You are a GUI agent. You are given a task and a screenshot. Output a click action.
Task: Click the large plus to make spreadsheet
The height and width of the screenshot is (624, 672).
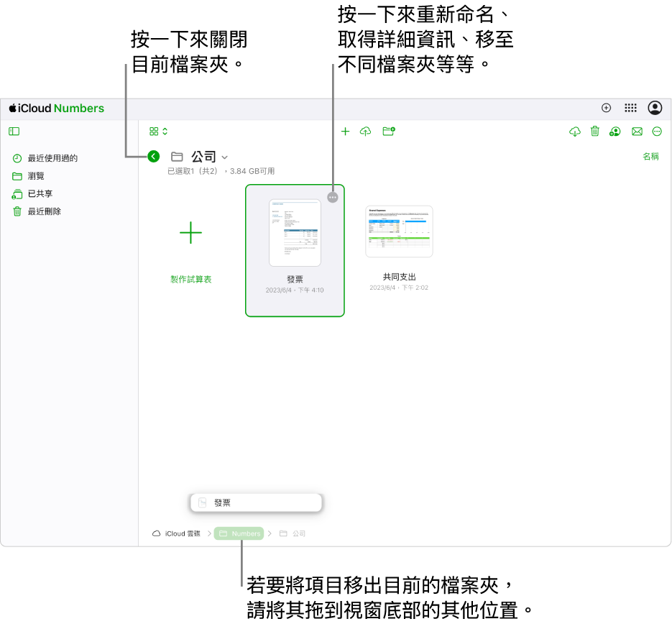click(x=190, y=233)
